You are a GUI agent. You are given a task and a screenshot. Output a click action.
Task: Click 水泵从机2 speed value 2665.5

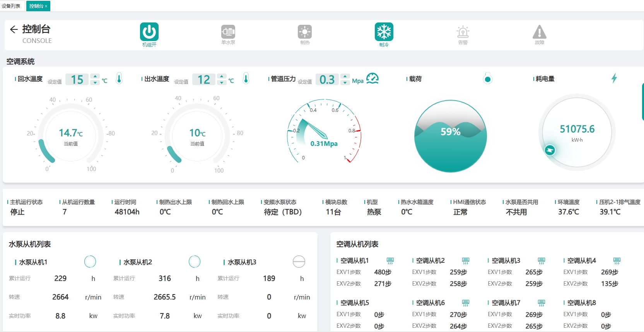pos(165,297)
